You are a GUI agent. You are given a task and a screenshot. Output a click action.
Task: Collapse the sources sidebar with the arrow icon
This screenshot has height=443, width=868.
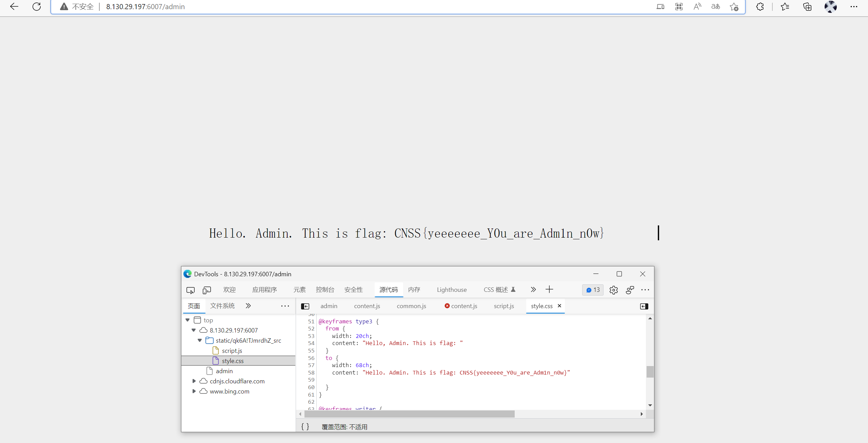(x=305, y=306)
